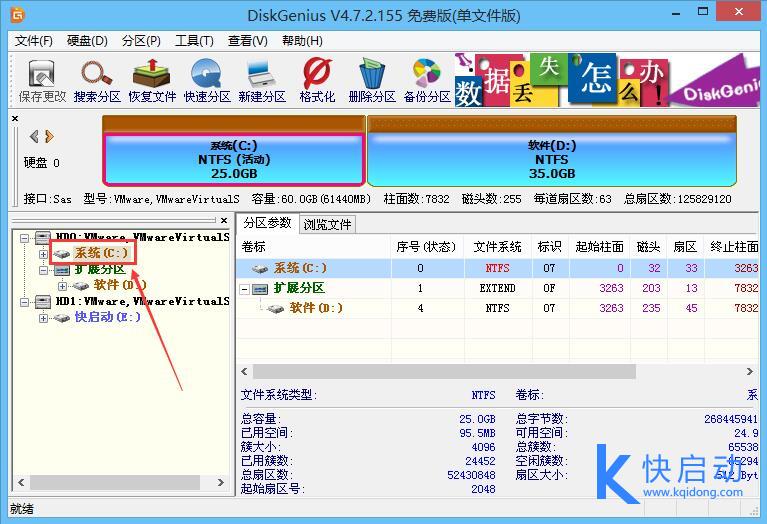767x524 pixels.
Task: Click the 扇区 column header
Action: [685, 247]
